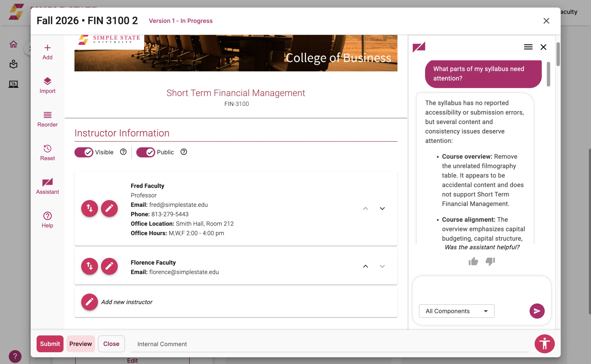Edit Fred Faculty with the pencil icon
The image size is (591, 364).
point(109,208)
